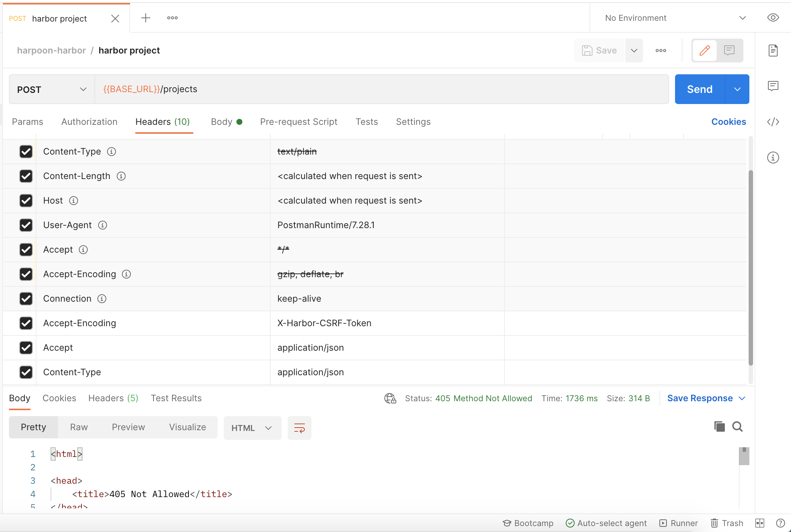Open the request Body tab

coord(226,122)
